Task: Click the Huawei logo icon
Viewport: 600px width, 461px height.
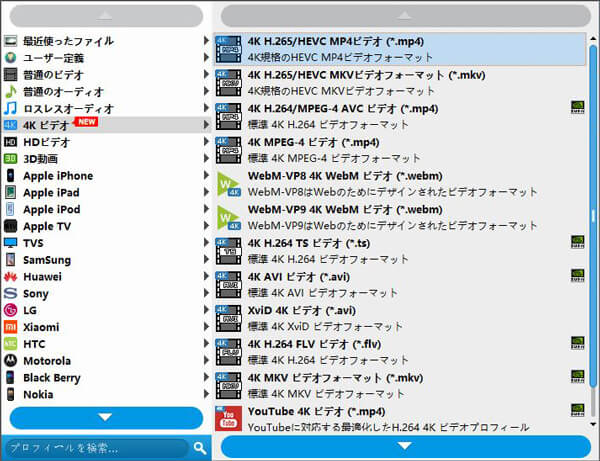Action: 10,277
